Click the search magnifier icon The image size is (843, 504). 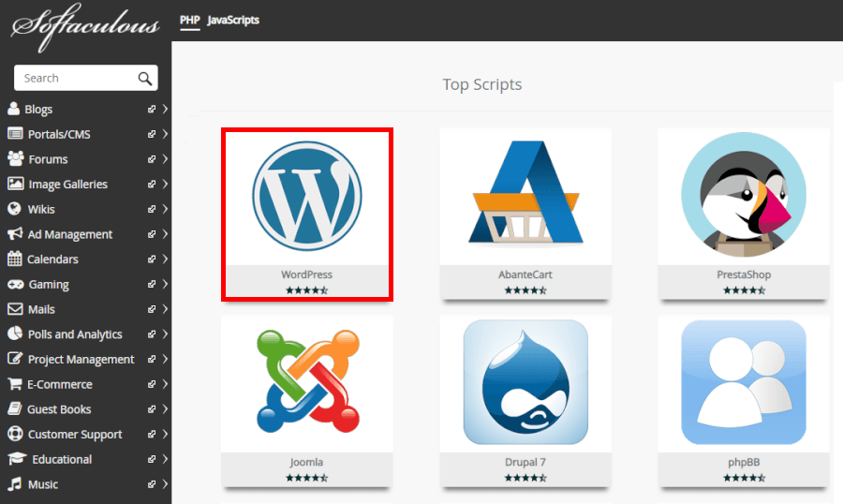tap(144, 79)
